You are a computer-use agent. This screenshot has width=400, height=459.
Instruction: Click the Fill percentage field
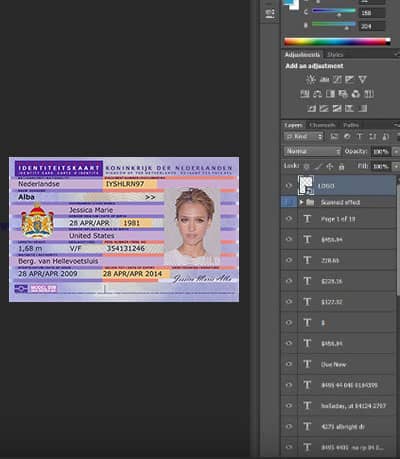[x=381, y=166]
